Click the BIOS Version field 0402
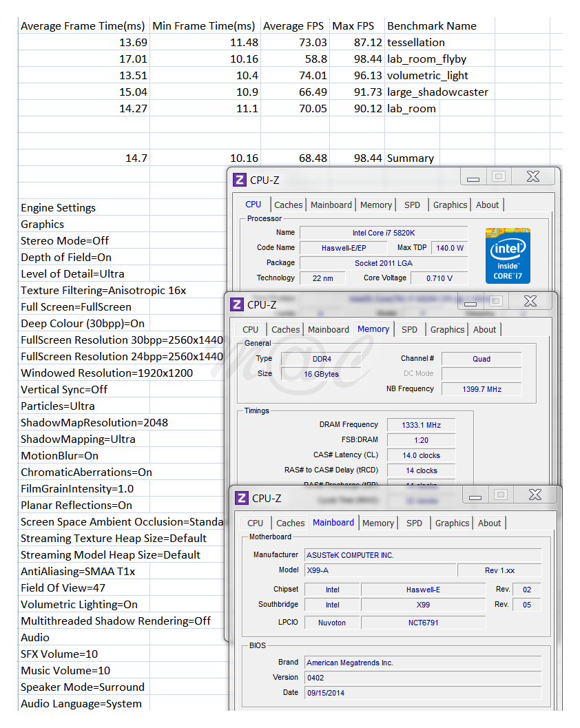The height and width of the screenshot is (728, 580). 423,678
